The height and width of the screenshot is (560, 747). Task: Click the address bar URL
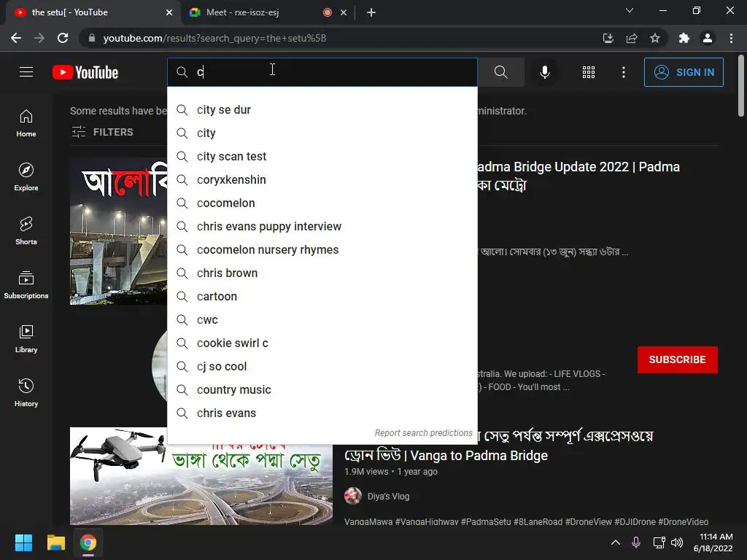click(x=215, y=38)
